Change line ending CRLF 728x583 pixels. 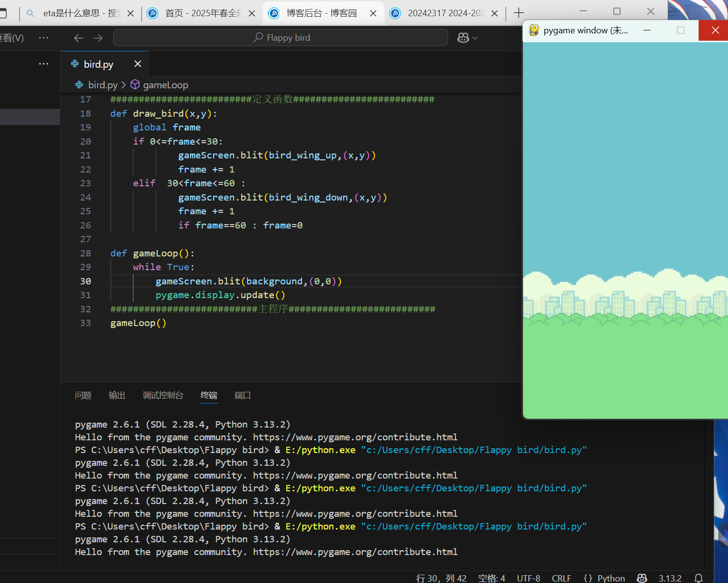click(x=561, y=578)
